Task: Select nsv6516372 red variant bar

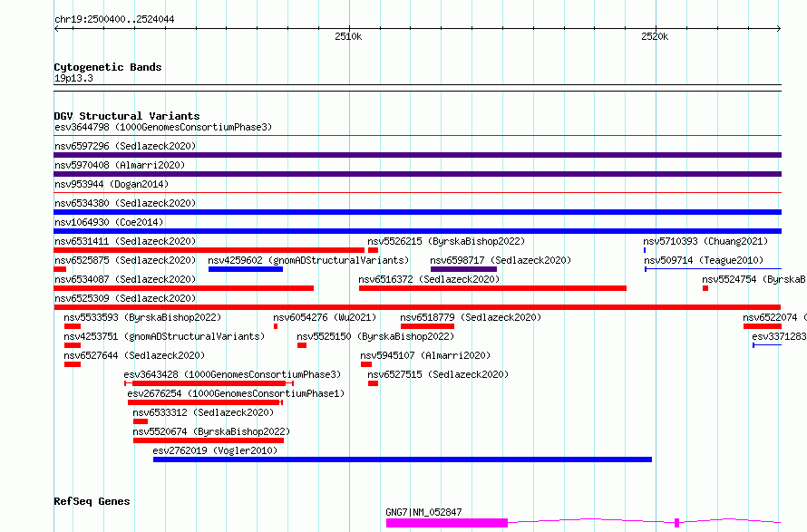Action: 492,288
